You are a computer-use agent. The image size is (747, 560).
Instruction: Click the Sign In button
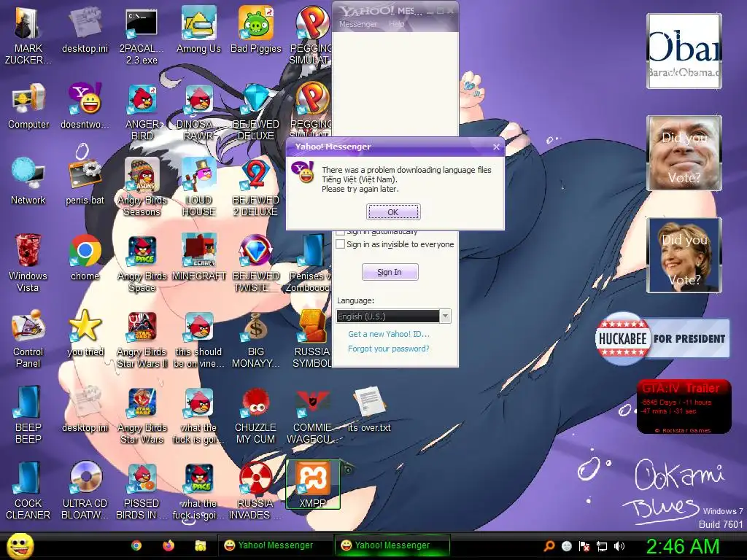click(x=390, y=272)
